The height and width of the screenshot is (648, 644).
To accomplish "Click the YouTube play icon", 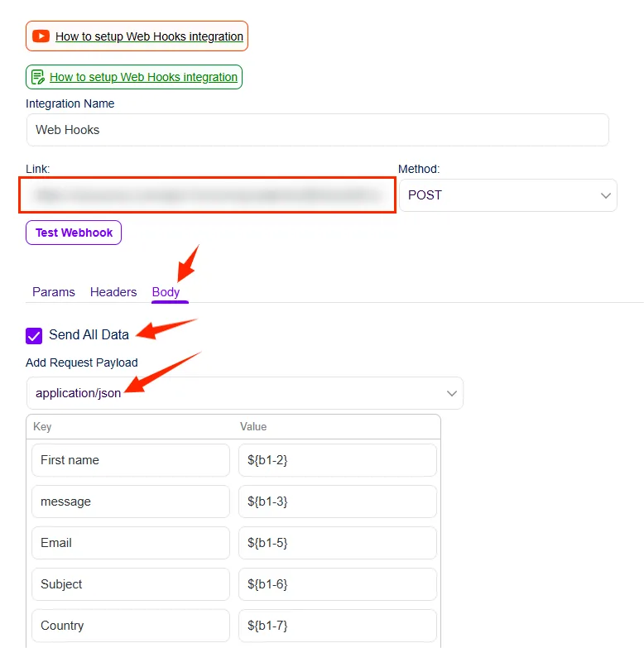I will pos(41,36).
